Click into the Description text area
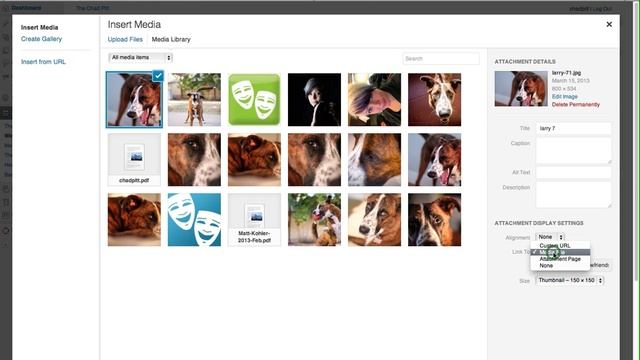This screenshot has height=360, width=640. [573, 195]
